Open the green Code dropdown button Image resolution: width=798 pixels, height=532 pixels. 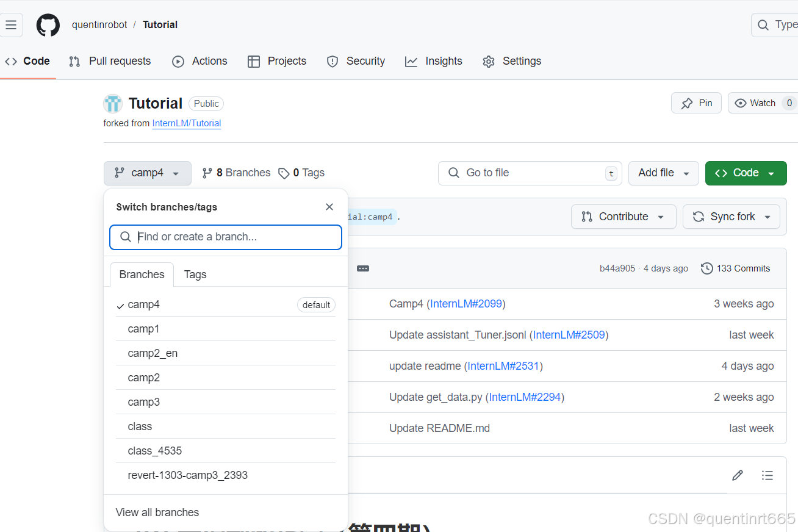point(746,173)
